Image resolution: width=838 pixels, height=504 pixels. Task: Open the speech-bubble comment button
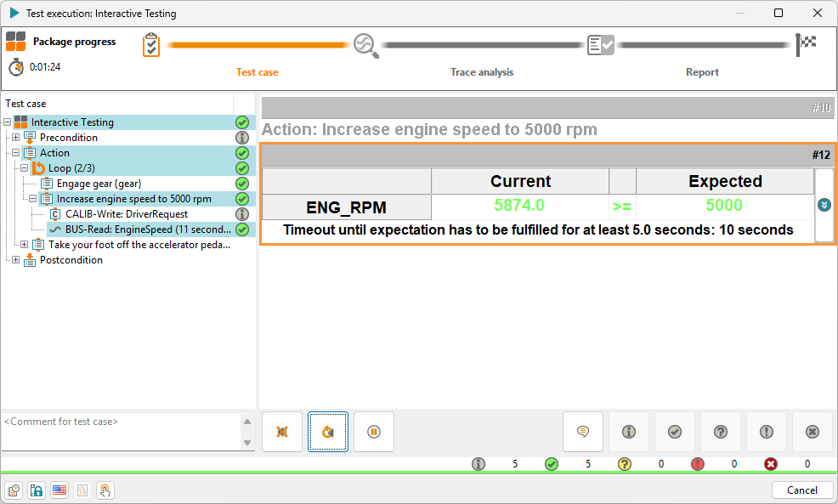[x=583, y=432]
